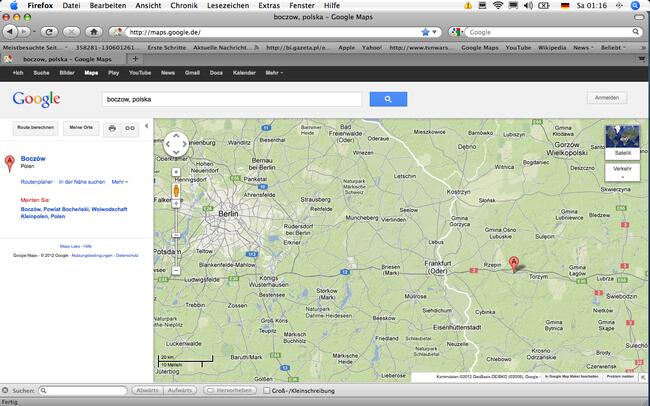650x406 pixels.
Task: Click the red marker A on the map
Action: (x=515, y=264)
